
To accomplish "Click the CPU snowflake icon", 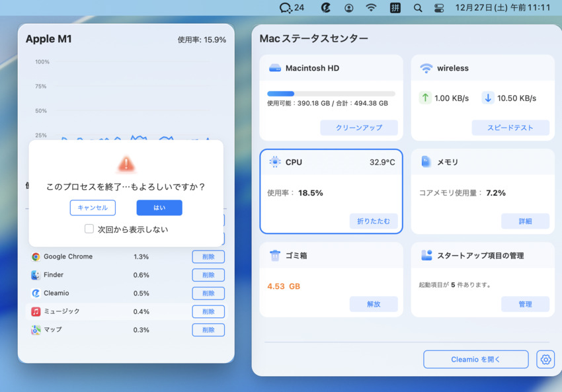I will [x=276, y=162].
